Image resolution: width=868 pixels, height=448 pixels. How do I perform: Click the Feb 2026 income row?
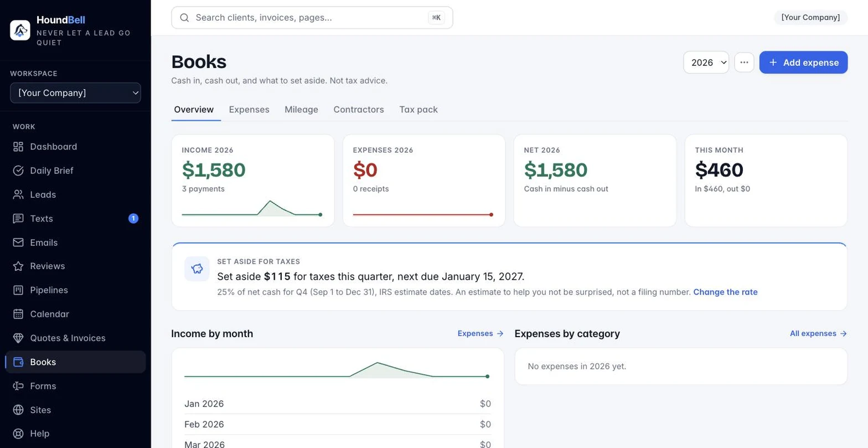pyautogui.click(x=338, y=424)
